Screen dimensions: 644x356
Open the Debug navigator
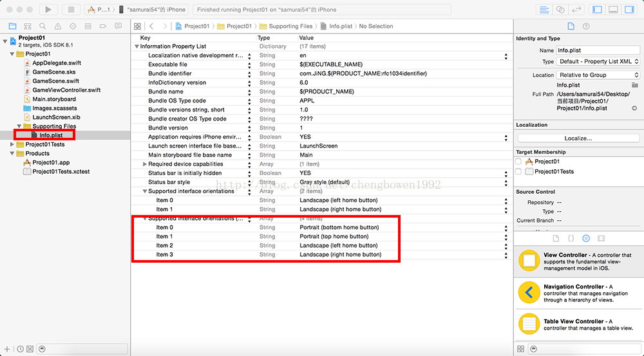(88, 26)
